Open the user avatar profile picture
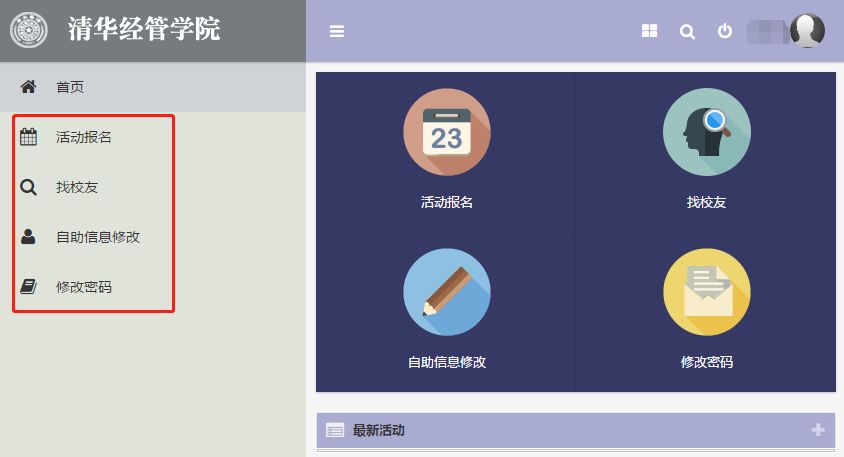This screenshot has height=457, width=844. (x=807, y=31)
